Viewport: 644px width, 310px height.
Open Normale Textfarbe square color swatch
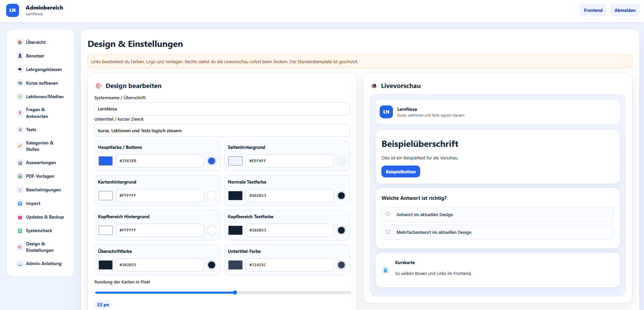pyautogui.click(x=235, y=195)
